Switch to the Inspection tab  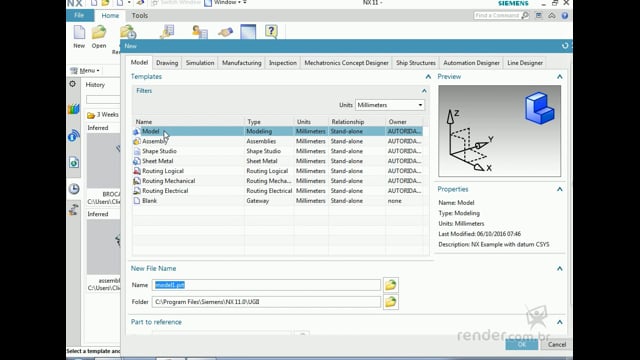tap(283, 63)
